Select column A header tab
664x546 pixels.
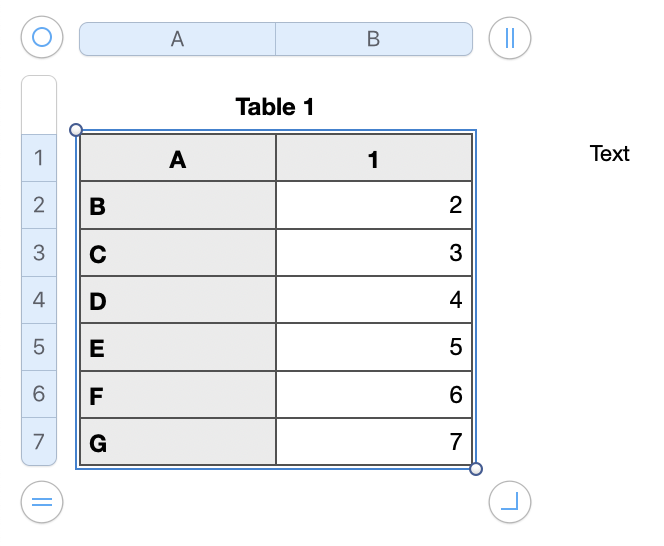click(177, 39)
